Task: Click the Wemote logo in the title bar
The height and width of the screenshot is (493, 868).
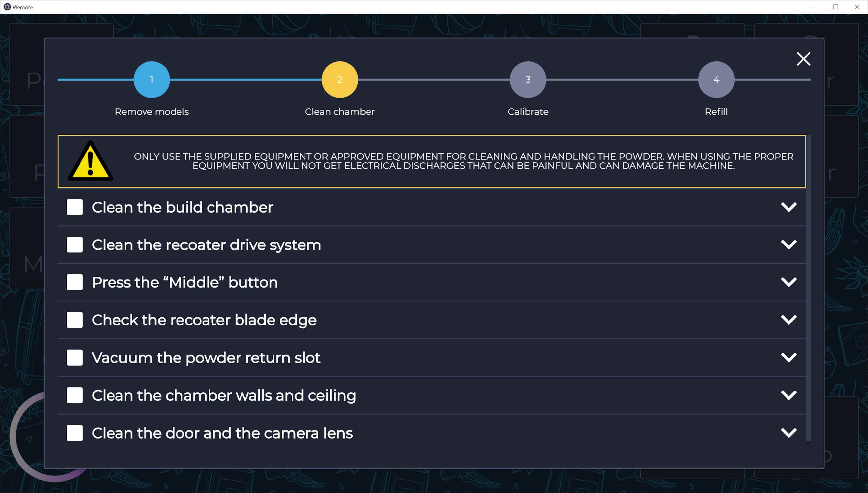Action: (x=7, y=7)
